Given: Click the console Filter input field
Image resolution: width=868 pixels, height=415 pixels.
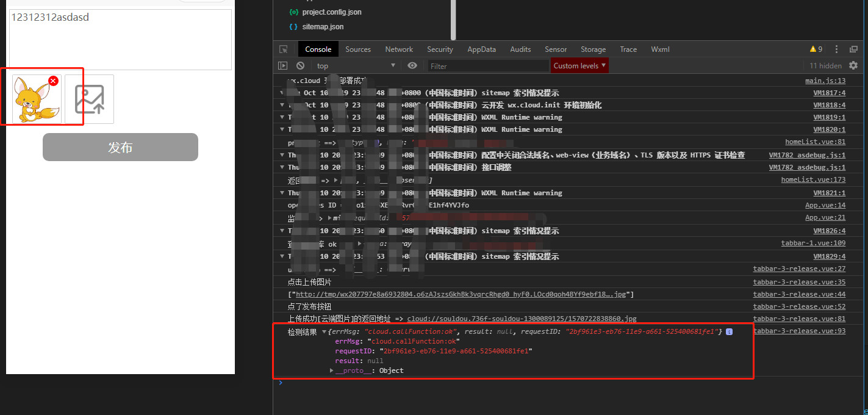Looking at the screenshot, I should point(487,66).
